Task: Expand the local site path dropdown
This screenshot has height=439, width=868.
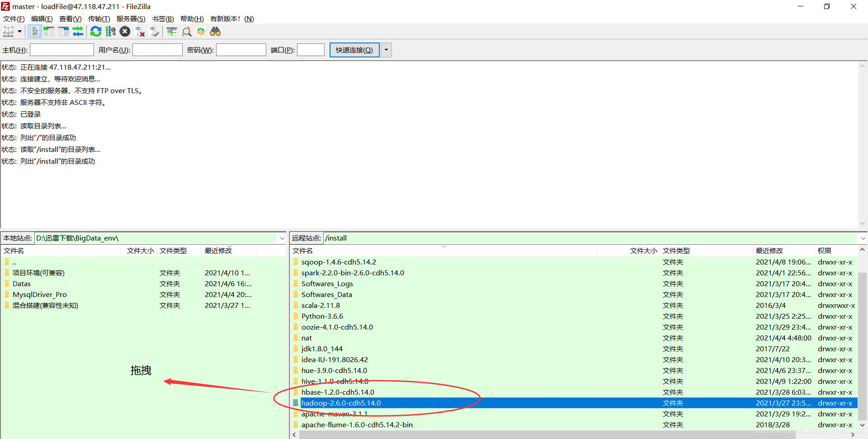Action: coord(282,238)
